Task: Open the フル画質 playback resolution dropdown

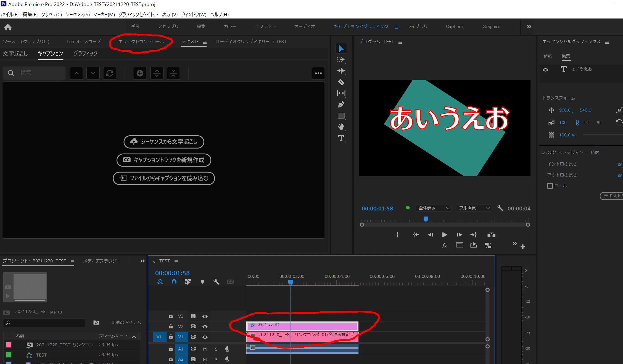Action: tap(474, 208)
